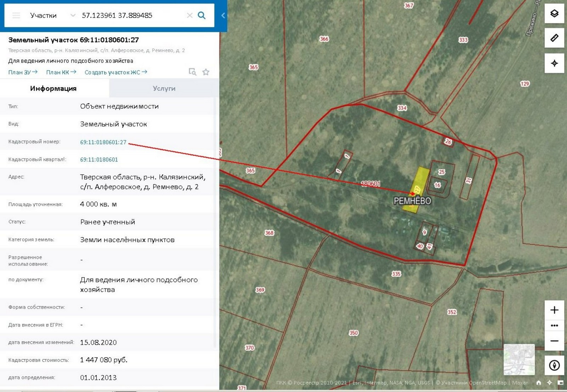This screenshot has height=392, width=567.
Task: Collapse the left information panel
Action: (223, 16)
